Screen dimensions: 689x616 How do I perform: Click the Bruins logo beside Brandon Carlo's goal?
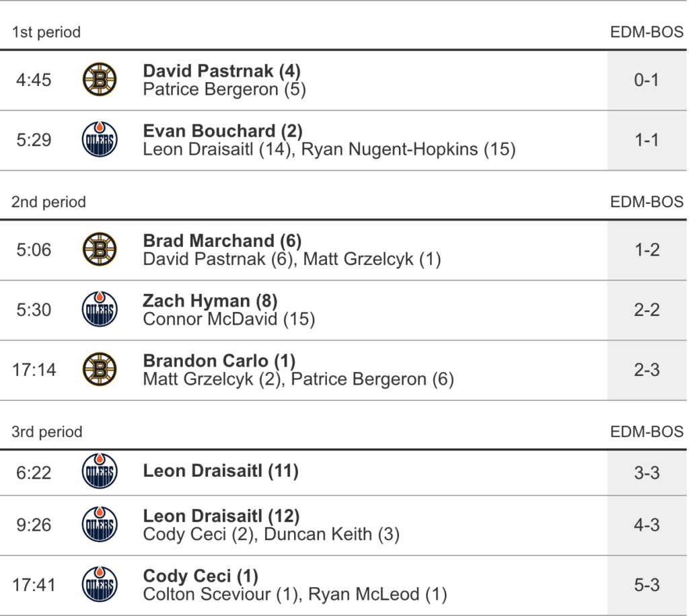[x=99, y=370]
